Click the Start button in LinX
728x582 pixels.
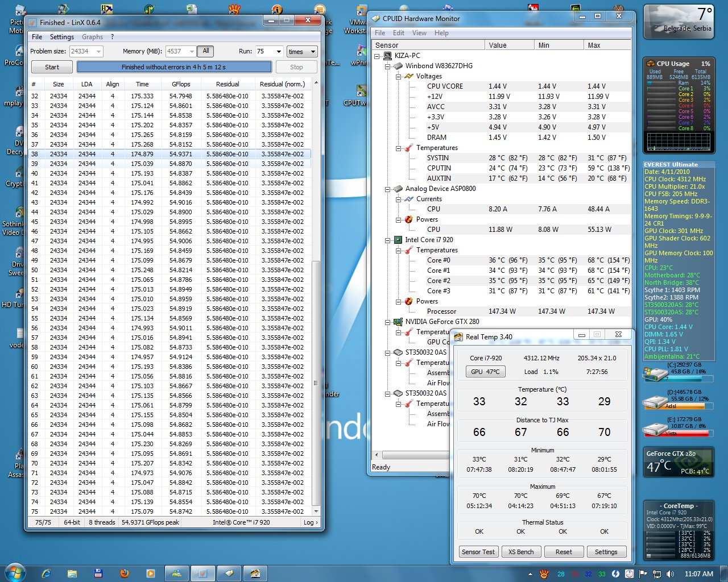(52, 67)
